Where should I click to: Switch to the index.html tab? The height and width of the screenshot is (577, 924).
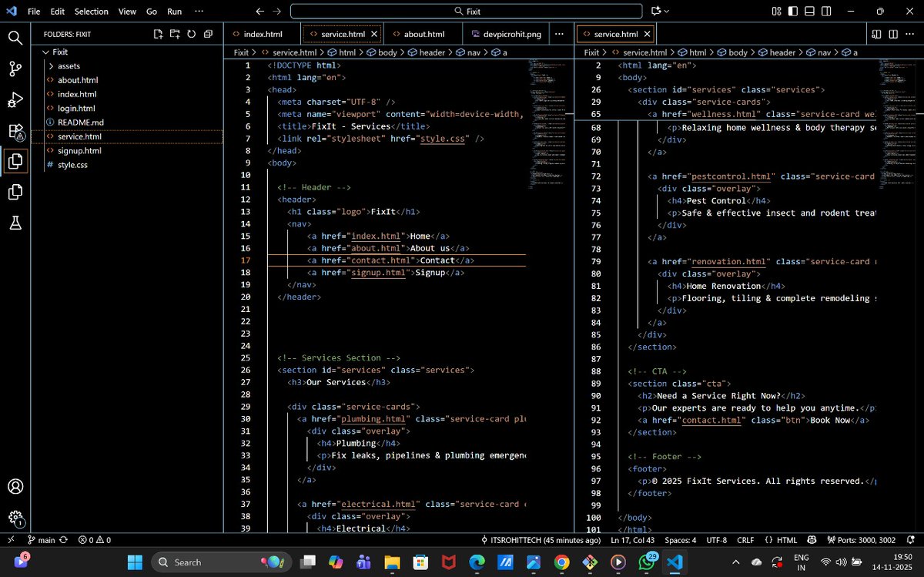[263, 34]
